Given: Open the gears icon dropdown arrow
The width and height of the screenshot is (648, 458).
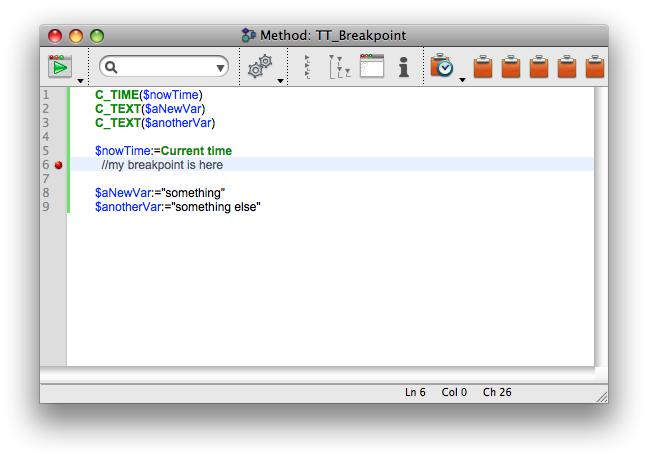Looking at the screenshot, I should 280,79.
